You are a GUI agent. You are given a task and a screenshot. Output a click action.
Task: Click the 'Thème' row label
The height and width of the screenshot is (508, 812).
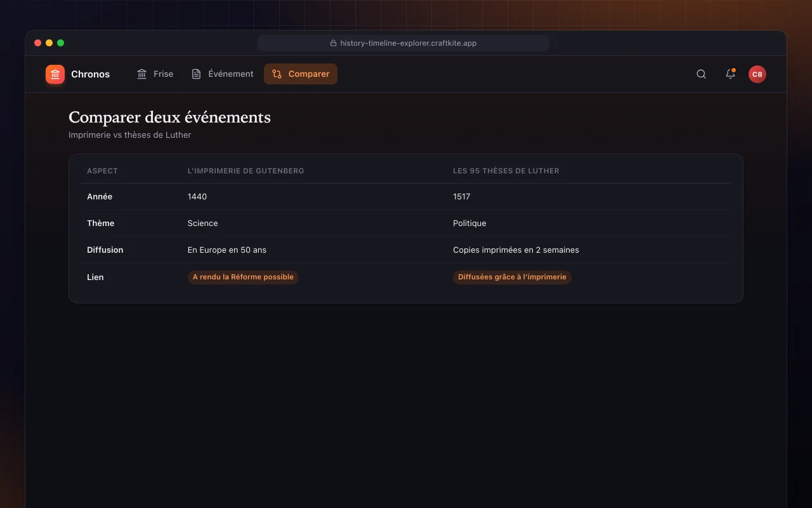tap(101, 224)
